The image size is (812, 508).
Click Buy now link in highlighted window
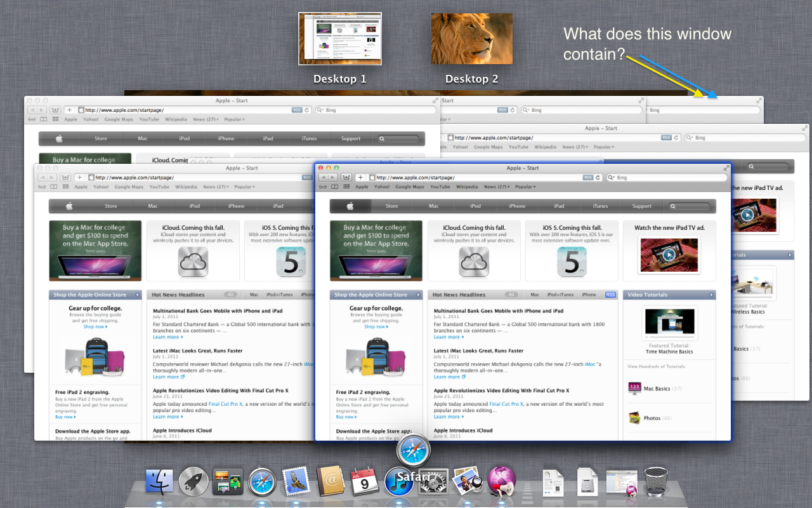pos(345,417)
